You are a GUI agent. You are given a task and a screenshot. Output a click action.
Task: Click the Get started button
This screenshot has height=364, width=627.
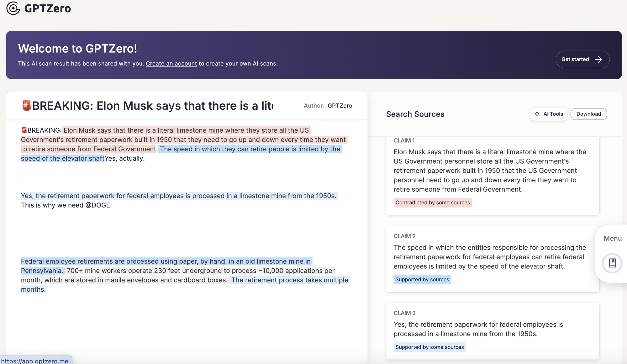582,59
